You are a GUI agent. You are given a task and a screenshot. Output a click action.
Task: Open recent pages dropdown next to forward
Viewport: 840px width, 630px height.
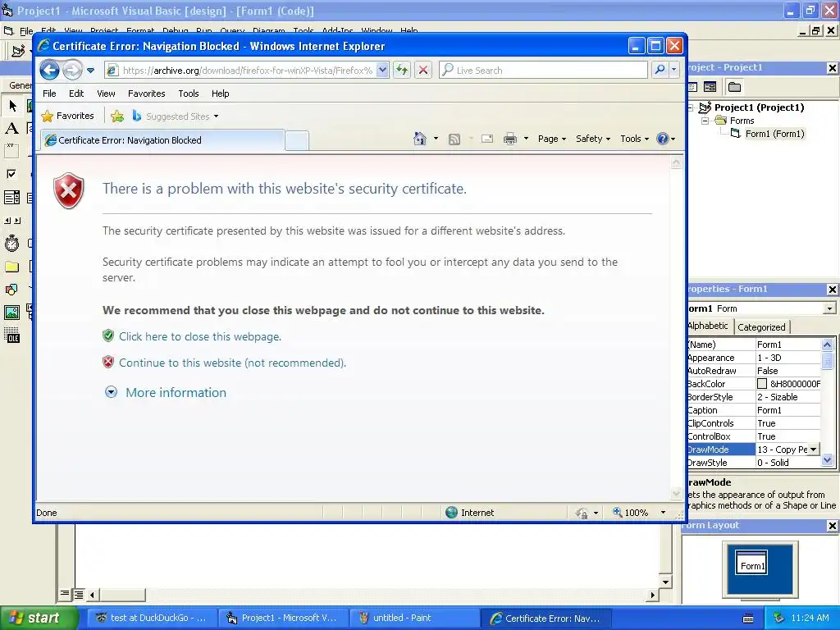coord(90,71)
